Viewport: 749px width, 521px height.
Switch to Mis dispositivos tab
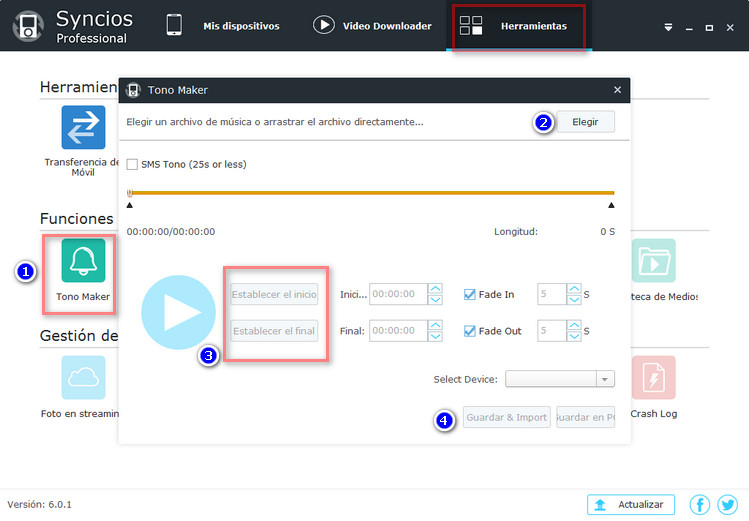coord(241,26)
